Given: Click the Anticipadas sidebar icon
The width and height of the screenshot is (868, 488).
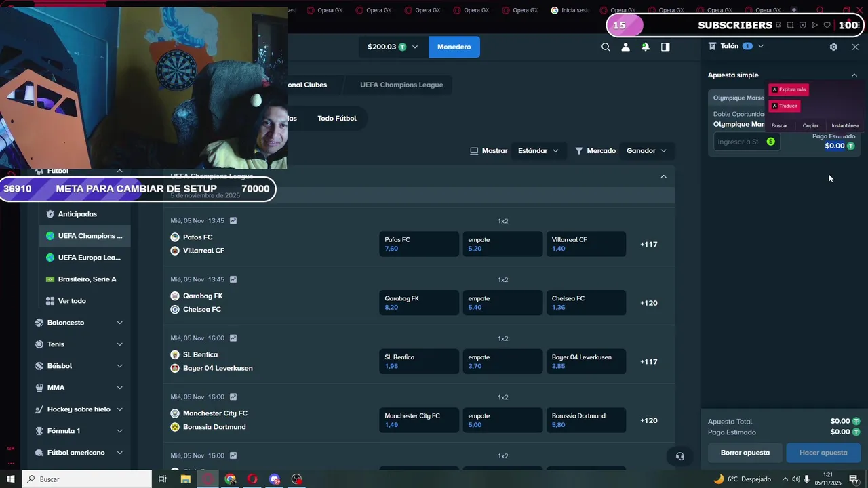Looking at the screenshot, I should coord(50,214).
